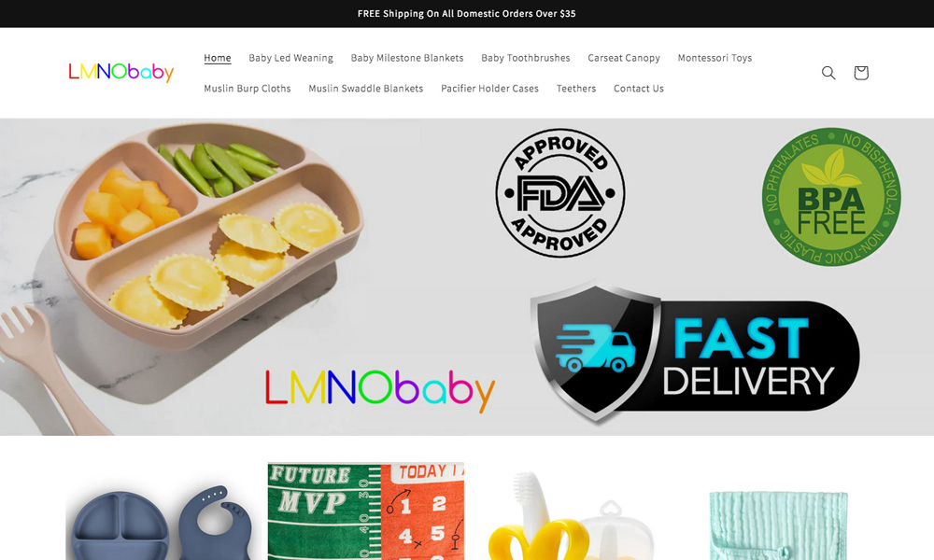
Task: Open the Contact Us page
Action: coord(639,88)
